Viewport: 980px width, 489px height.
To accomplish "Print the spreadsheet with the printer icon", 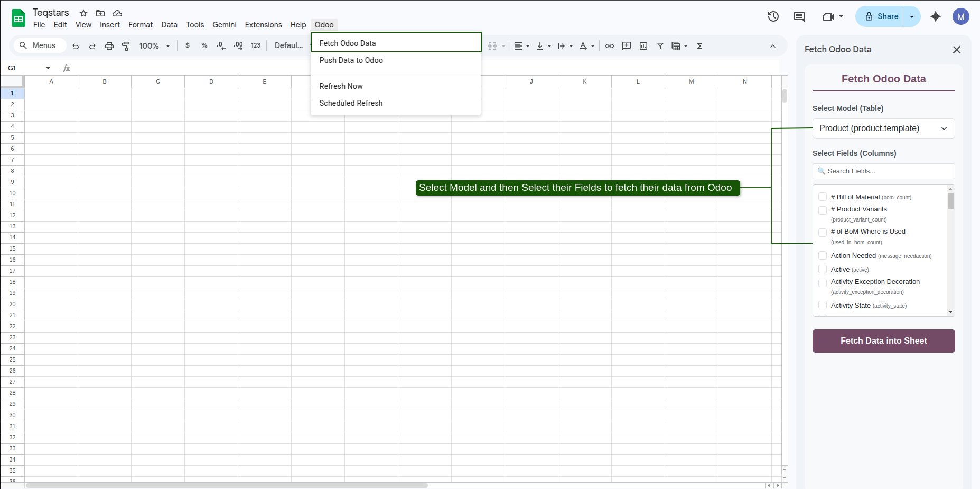I will (109, 46).
